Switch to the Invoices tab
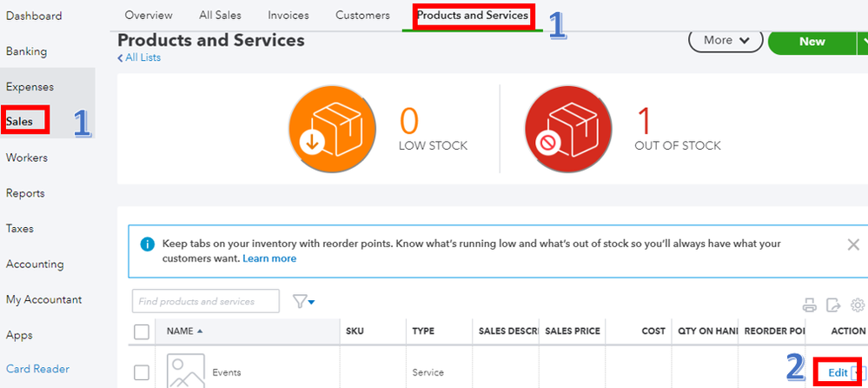The image size is (868, 388). point(288,16)
